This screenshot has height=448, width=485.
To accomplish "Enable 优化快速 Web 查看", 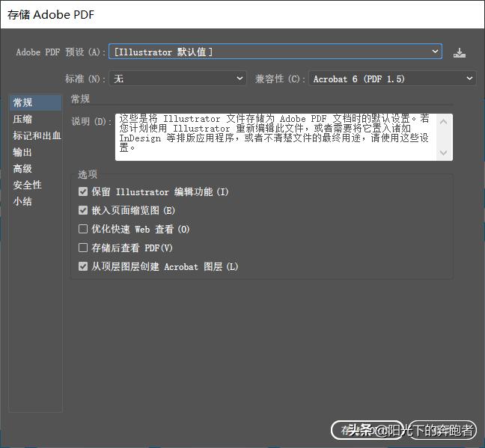I will pos(83,229).
